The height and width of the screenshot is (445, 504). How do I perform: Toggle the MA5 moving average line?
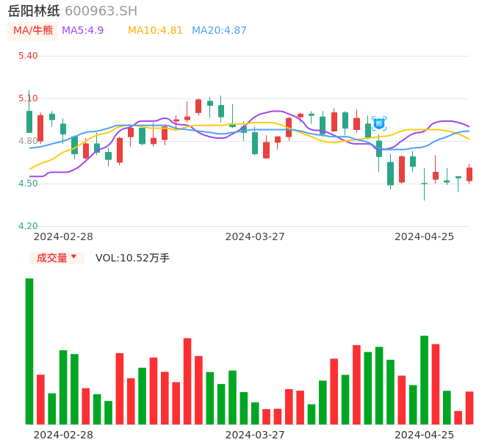pos(83,31)
